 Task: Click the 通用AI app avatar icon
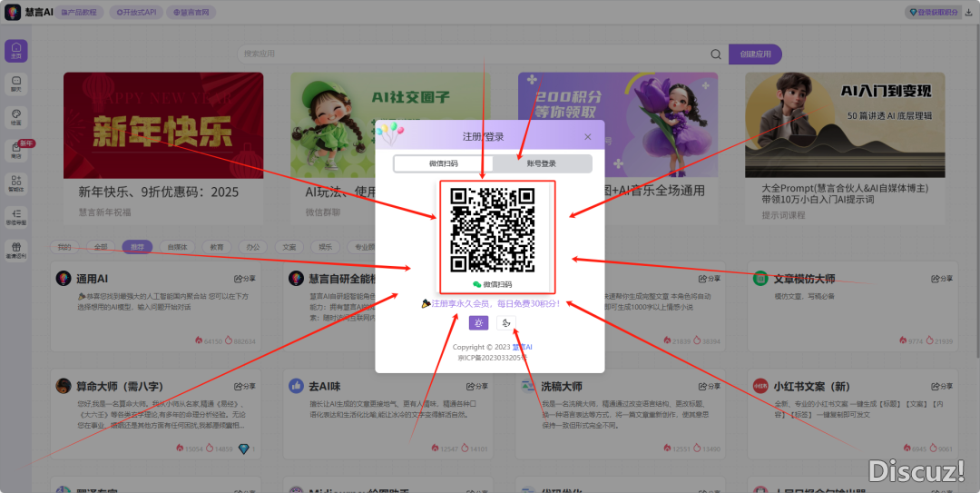(x=64, y=279)
